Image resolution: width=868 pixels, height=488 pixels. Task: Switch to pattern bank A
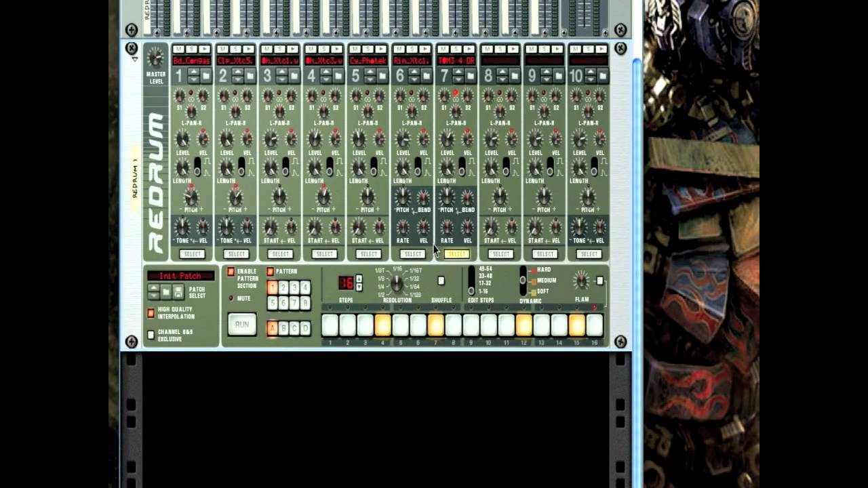[273, 329]
